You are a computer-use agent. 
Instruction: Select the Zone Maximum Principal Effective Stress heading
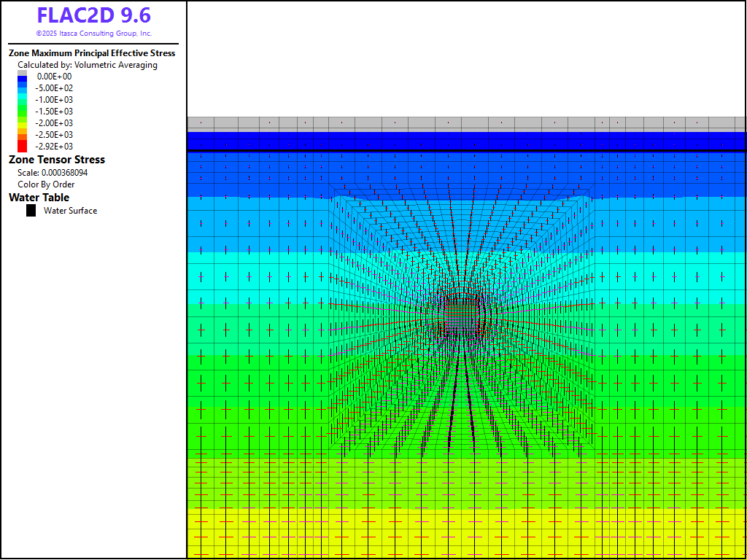pyautogui.click(x=92, y=53)
